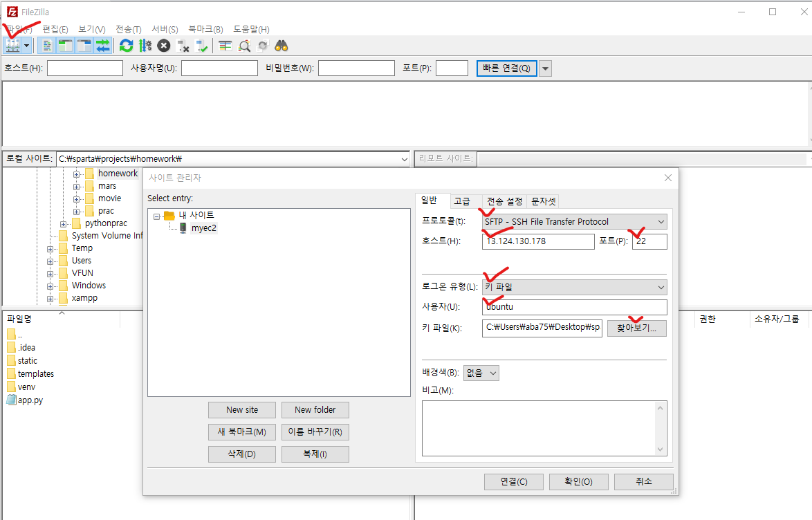812x520 pixels.
Task: Open quickconnect history dropdown arrow
Action: click(x=545, y=68)
